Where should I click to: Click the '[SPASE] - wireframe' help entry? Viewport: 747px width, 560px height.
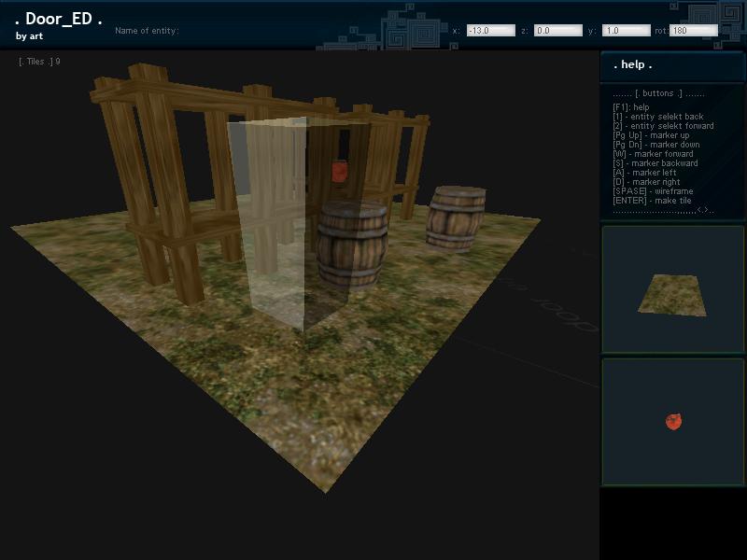point(651,191)
